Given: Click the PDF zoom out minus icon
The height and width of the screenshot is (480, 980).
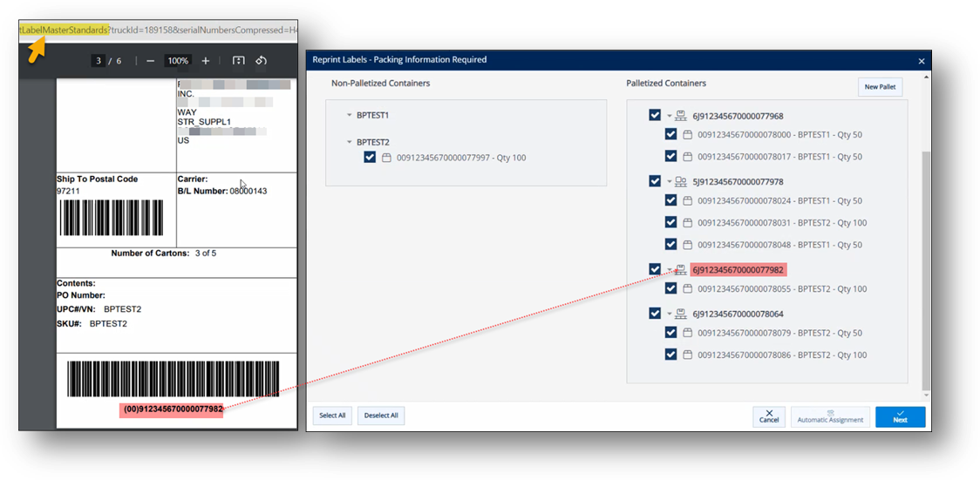Looking at the screenshot, I should 151,61.
